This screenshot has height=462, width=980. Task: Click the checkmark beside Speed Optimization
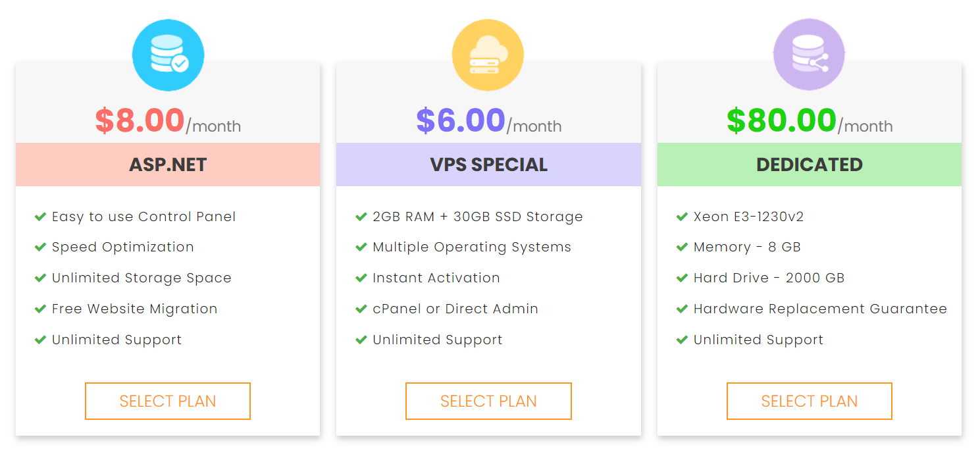click(39, 247)
